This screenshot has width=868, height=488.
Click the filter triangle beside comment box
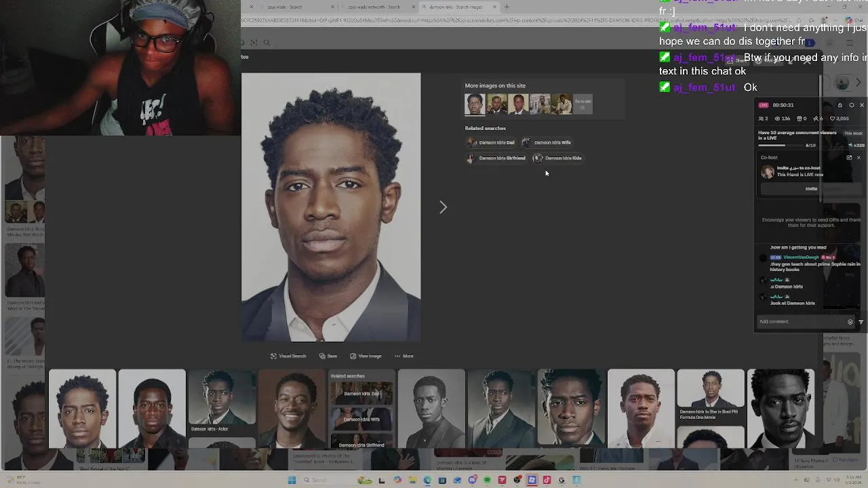pyautogui.click(x=861, y=321)
